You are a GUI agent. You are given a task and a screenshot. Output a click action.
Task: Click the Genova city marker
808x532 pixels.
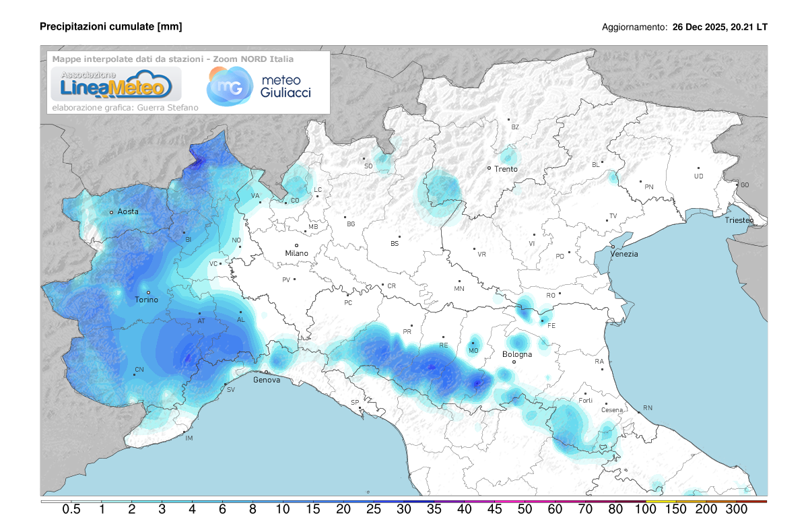pos(266,372)
